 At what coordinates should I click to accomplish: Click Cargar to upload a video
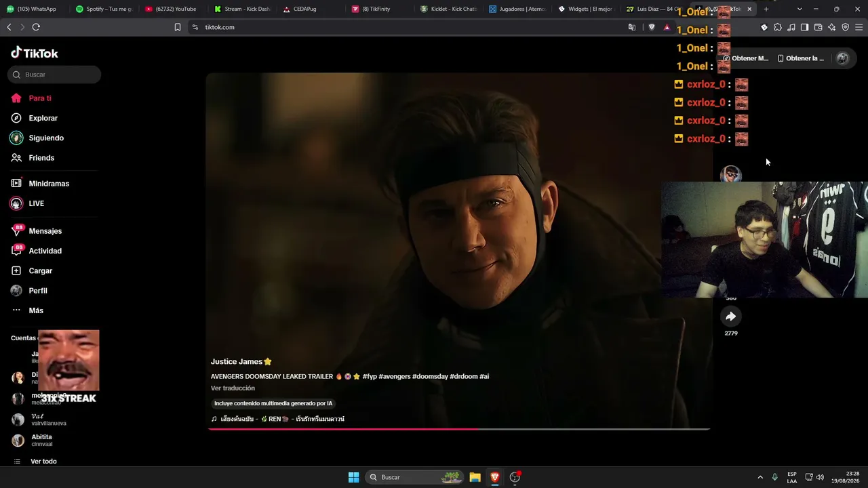pos(32,270)
